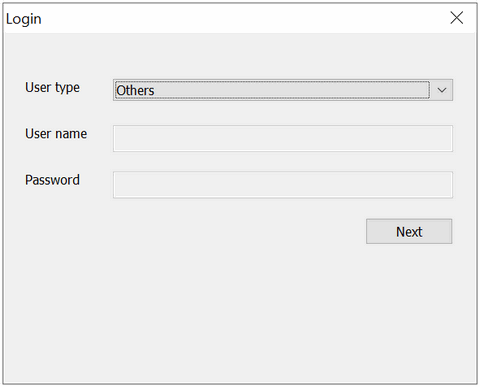Click the Next button

[409, 231]
